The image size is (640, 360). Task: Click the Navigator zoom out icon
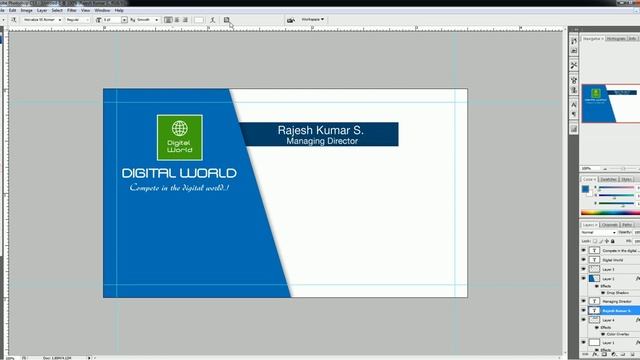tap(605, 169)
